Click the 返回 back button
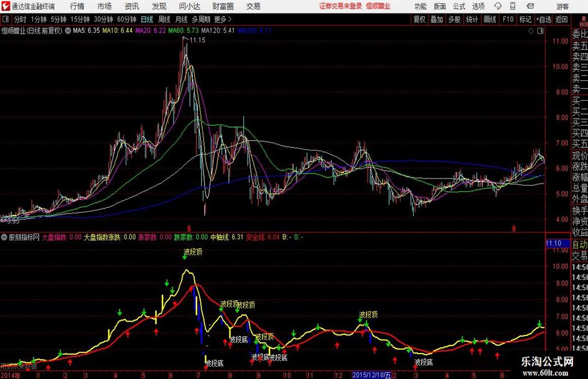Viewport: 588px width, 379px height. (561, 19)
